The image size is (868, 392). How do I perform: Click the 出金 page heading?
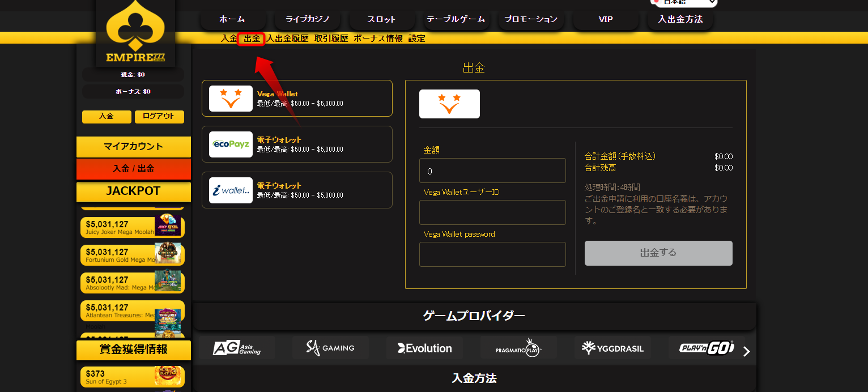474,68
